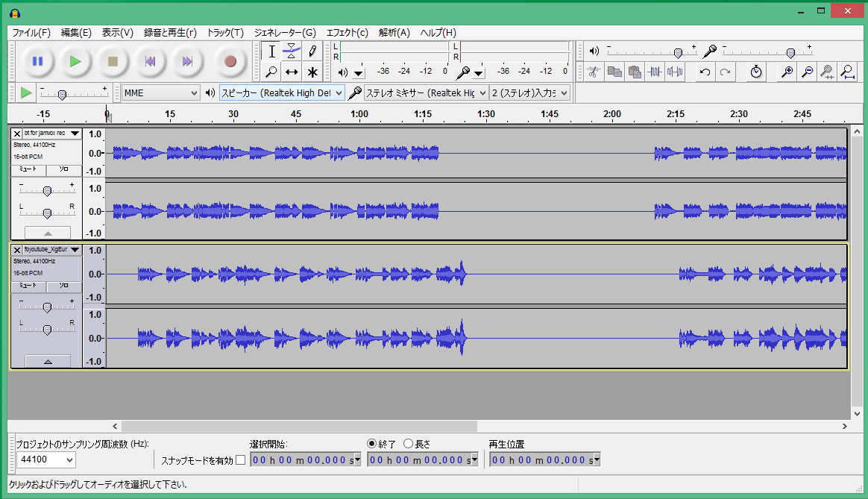Select the Time Shift tool
The width and height of the screenshot is (868, 499).
(x=292, y=72)
